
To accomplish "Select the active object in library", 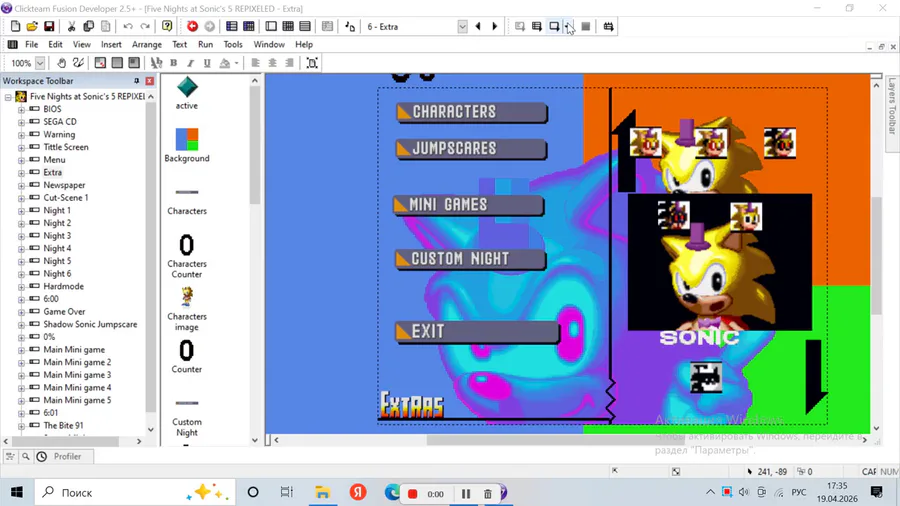I will coord(187,93).
